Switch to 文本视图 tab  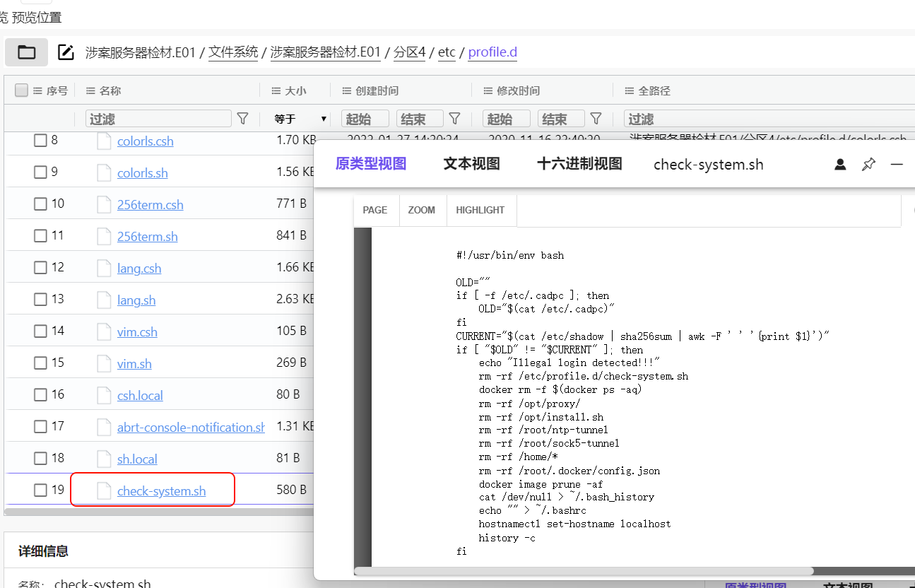471,164
